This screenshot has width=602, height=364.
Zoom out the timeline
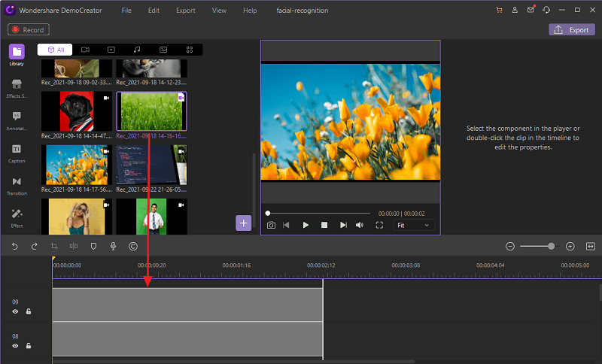(x=510, y=246)
